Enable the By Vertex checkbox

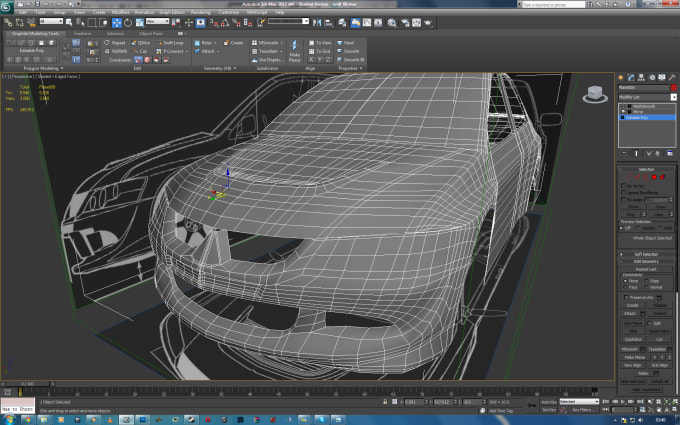624,186
